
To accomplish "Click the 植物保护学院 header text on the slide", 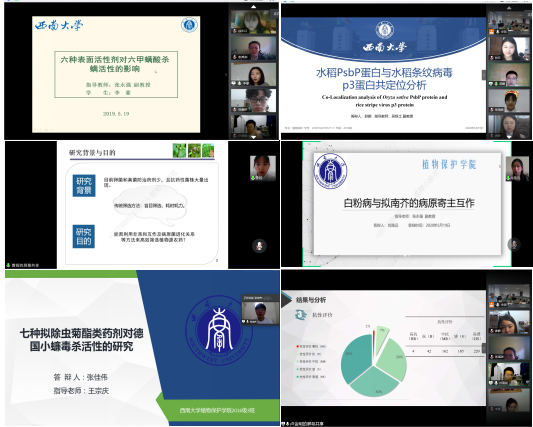I will point(449,165).
